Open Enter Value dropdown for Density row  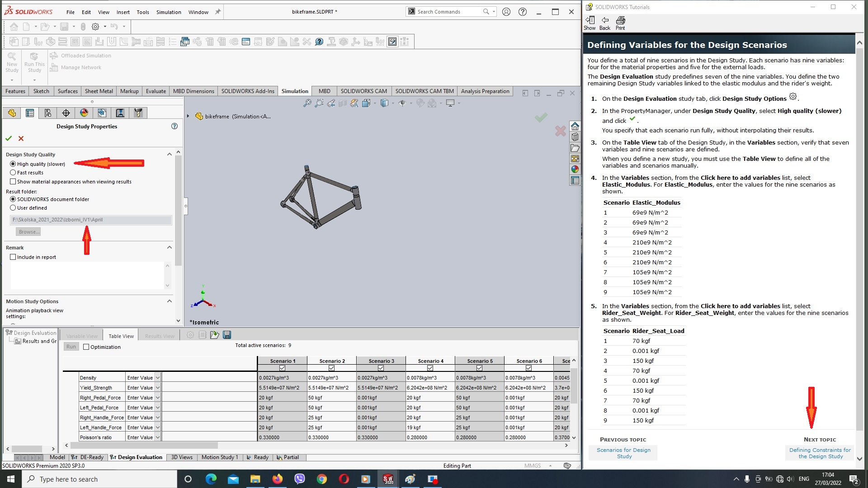tap(158, 378)
